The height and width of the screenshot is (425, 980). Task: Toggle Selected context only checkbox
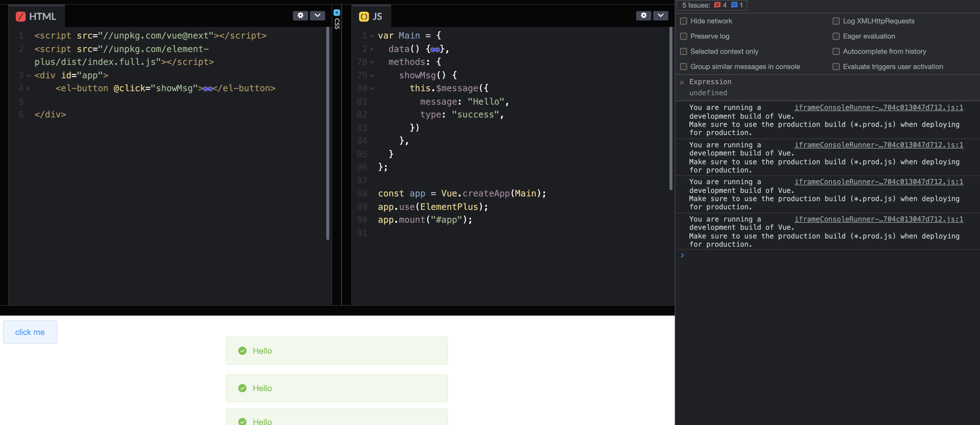tap(683, 51)
